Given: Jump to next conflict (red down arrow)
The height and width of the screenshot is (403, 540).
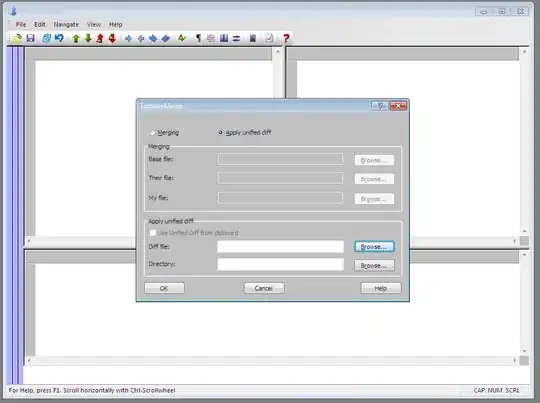Looking at the screenshot, I should click(x=112, y=38).
